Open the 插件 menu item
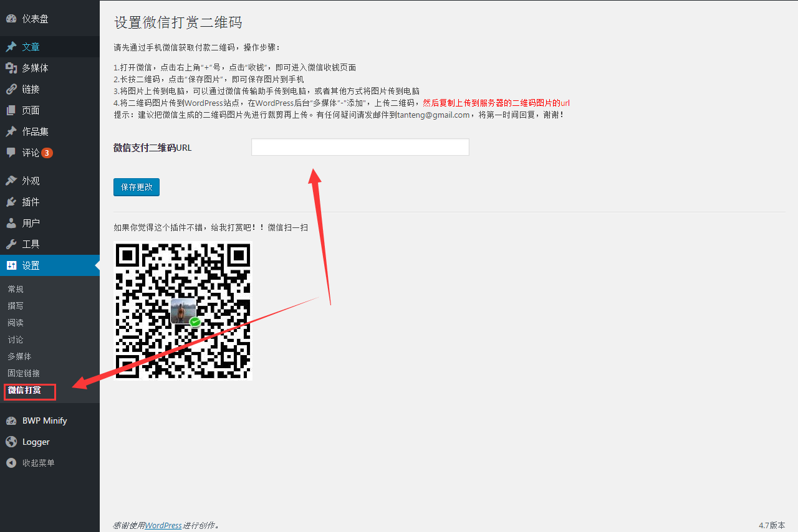 point(50,202)
